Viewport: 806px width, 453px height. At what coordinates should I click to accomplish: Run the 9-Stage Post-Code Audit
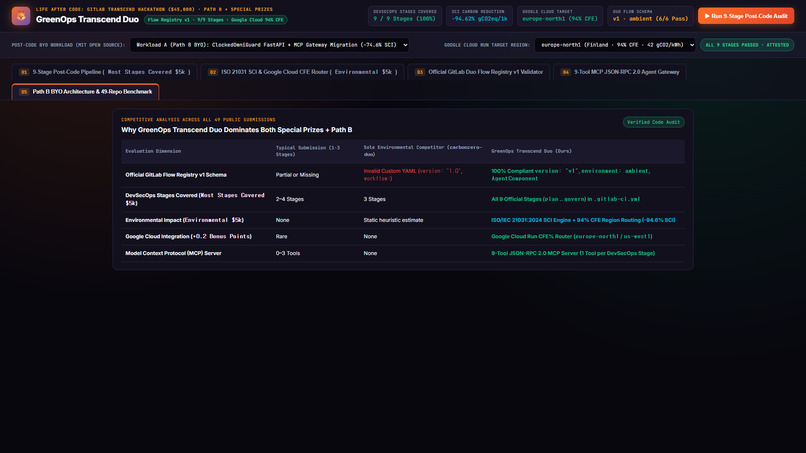(x=746, y=16)
